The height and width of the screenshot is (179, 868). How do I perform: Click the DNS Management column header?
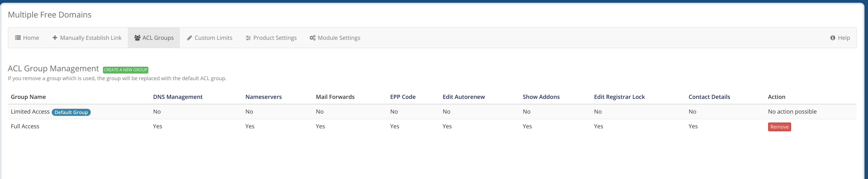pos(178,97)
